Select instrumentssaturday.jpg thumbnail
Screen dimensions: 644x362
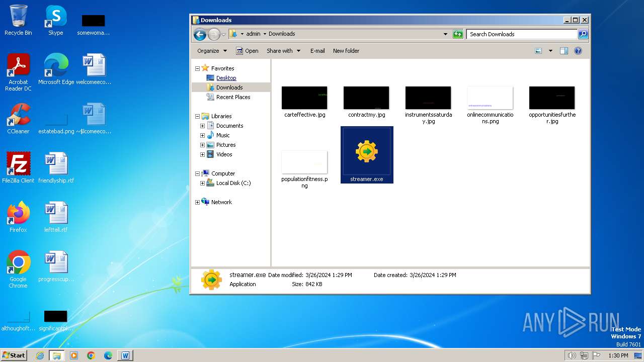click(428, 105)
